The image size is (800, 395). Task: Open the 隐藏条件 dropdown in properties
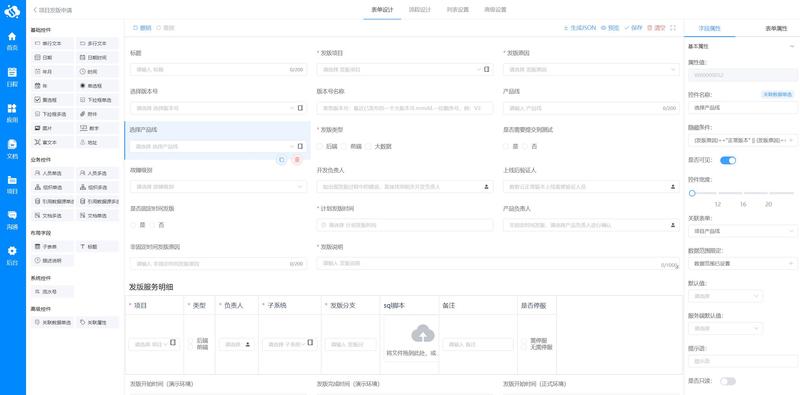tap(743, 139)
